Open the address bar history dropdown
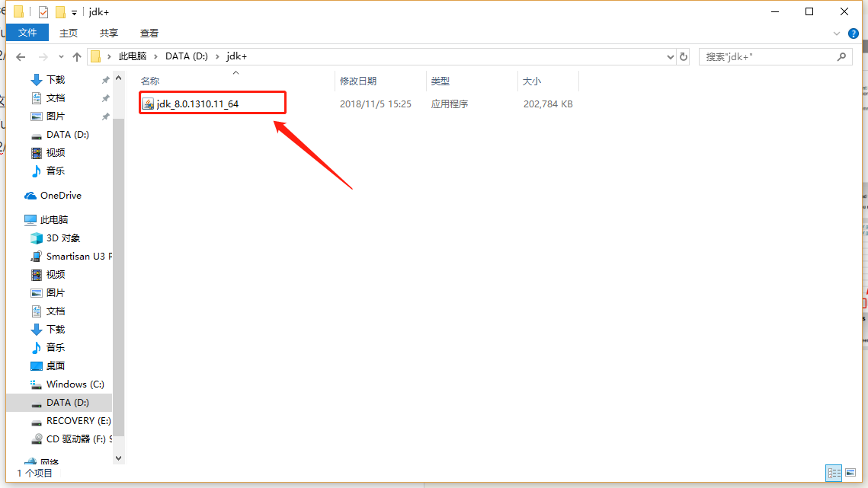868x488 pixels. [670, 56]
